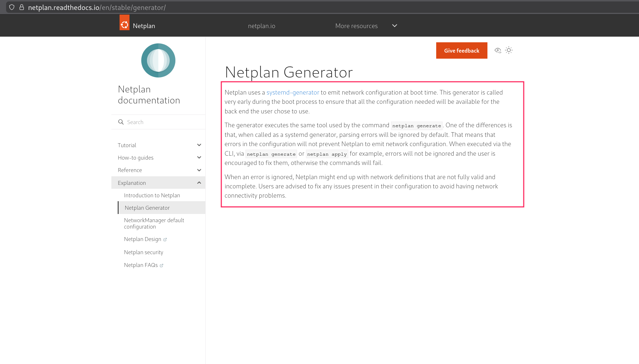This screenshot has height=364, width=639.
Task: Expand the How-to guides section chevron
Action: tap(199, 157)
